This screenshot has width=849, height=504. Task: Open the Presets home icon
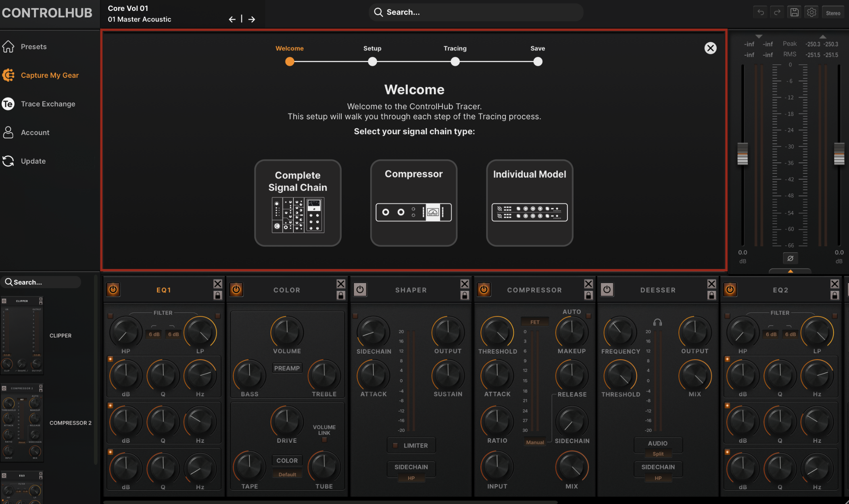click(x=8, y=47)
